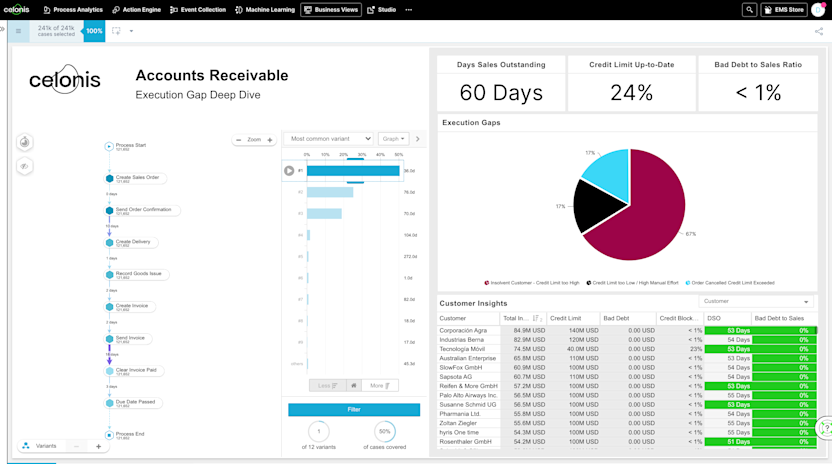Open the Most common variant dropdown
Viewport: 832px width, 464px height.
[x=328, y=139]
